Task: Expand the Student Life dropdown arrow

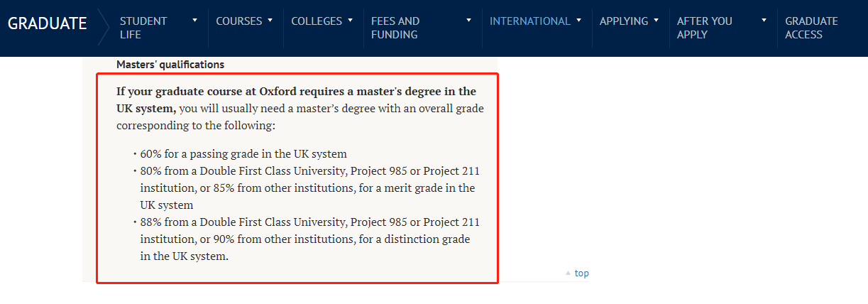Action: pyautogui.click(x=195, y=21)
